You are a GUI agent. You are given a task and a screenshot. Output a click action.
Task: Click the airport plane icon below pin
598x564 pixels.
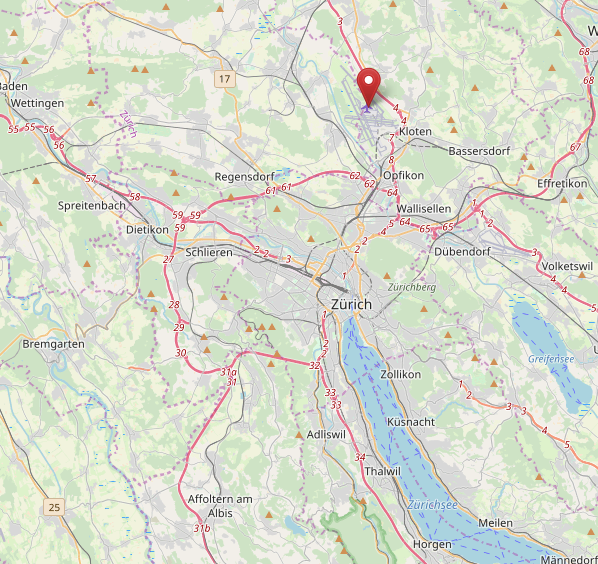367,109
